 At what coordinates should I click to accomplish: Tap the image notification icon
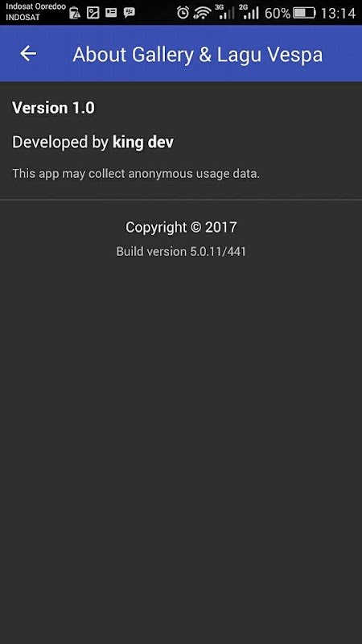coord(93,13)
